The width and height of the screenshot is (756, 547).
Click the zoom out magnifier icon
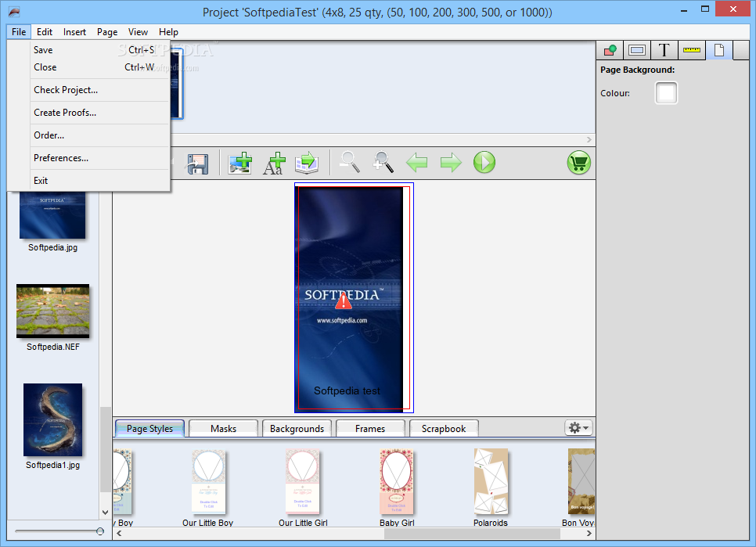[349, 162]
